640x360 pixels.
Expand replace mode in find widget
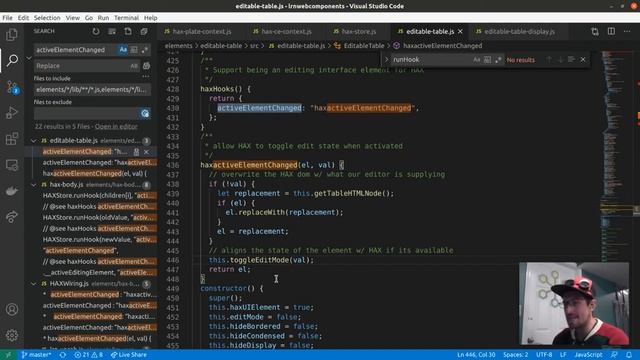coord(386,60)
